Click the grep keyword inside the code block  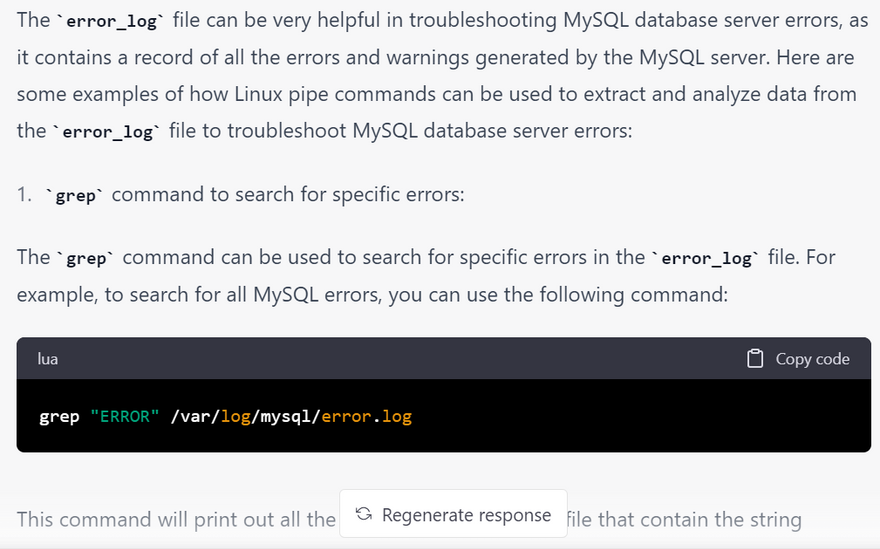coord(59,416)
